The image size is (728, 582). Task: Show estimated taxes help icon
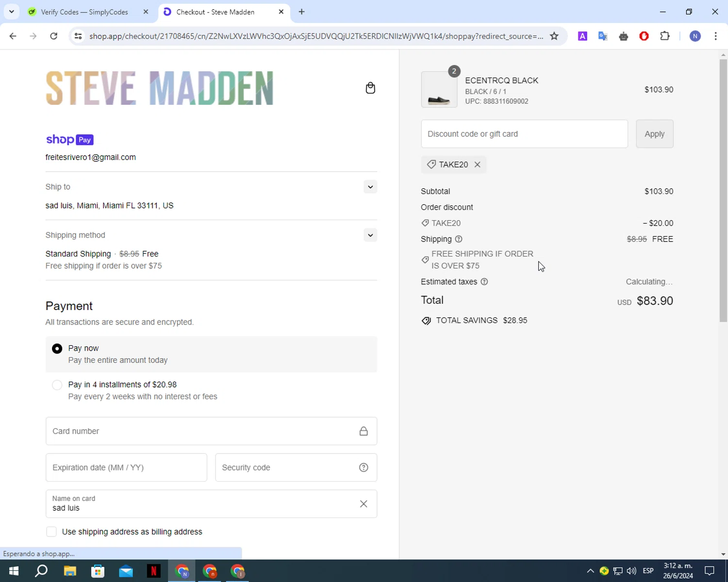484,282
